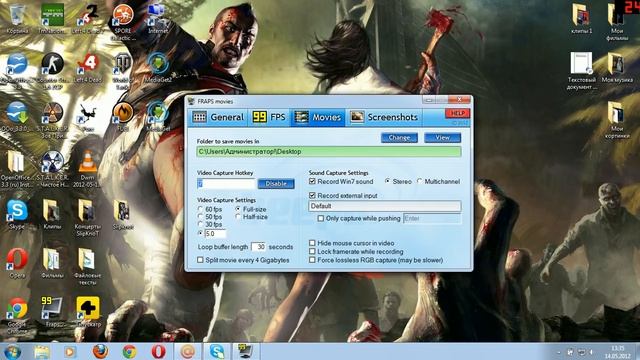Open the Мои фильмы folder
Screen dimensions: 640x360
tap(617, 22)
